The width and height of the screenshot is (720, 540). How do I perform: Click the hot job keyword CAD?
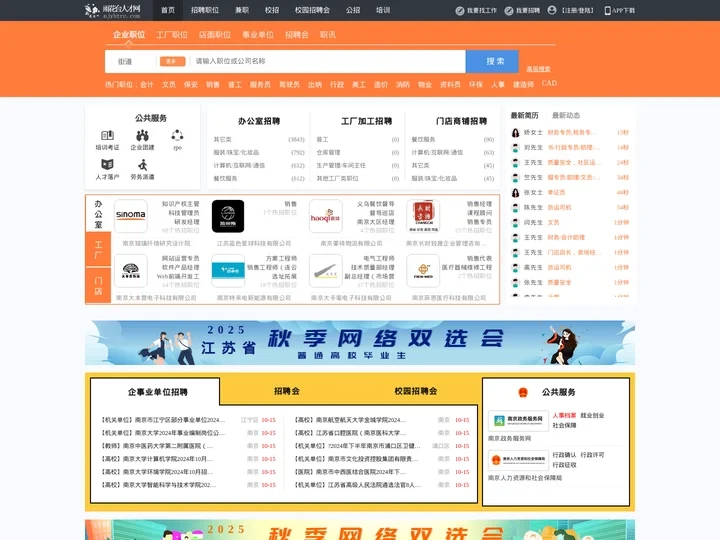549,83
